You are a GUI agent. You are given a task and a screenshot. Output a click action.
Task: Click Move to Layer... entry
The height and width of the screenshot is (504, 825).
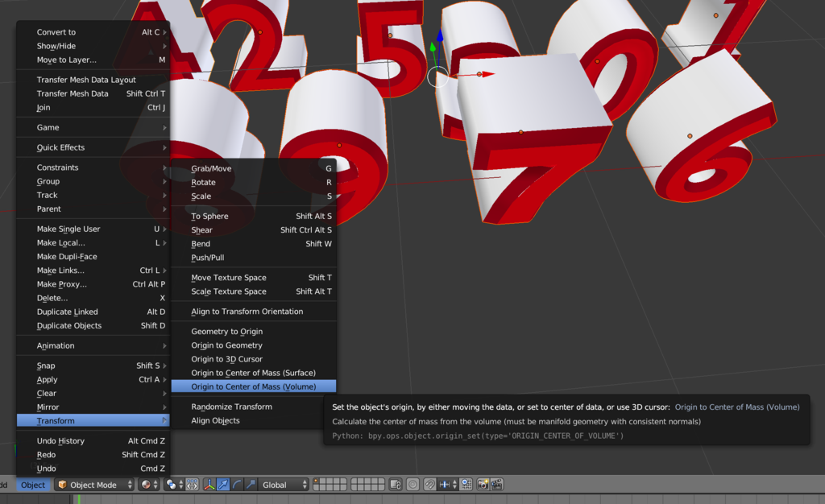coord(93,60)
